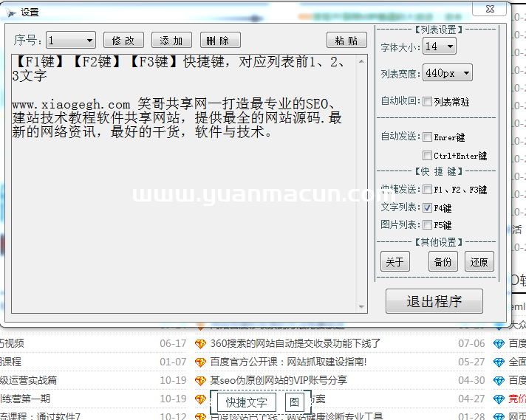The image size is (526, 420).
Task: Click the diamond icon beside 360搜索 article
Action: 200,343
